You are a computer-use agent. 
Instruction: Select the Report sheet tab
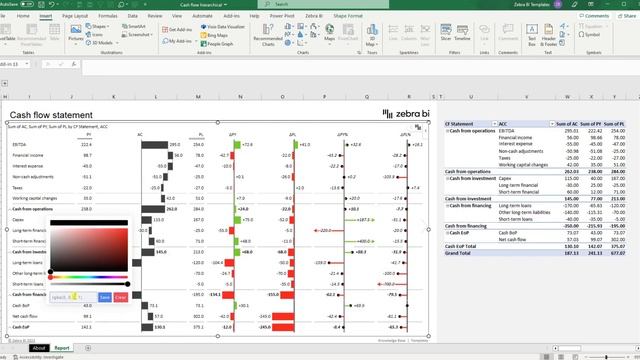[x=62, y=348]
